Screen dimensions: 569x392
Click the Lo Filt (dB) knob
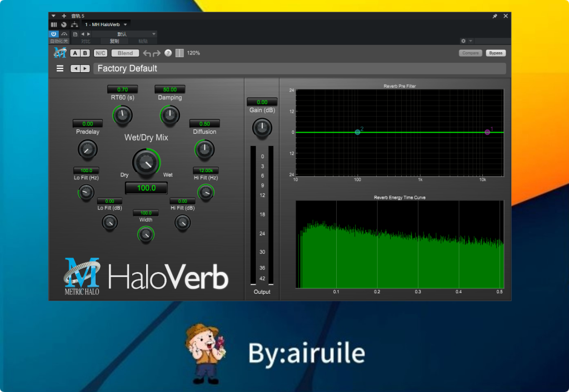pos(109,223)
